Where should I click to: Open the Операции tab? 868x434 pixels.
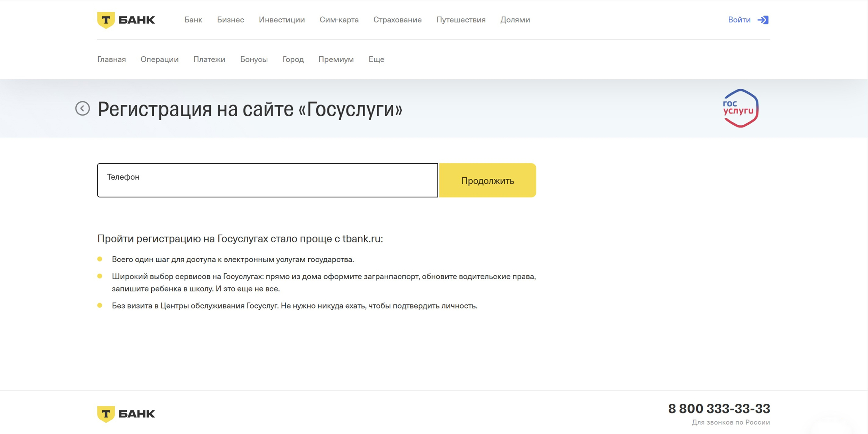tap(160, 59)
